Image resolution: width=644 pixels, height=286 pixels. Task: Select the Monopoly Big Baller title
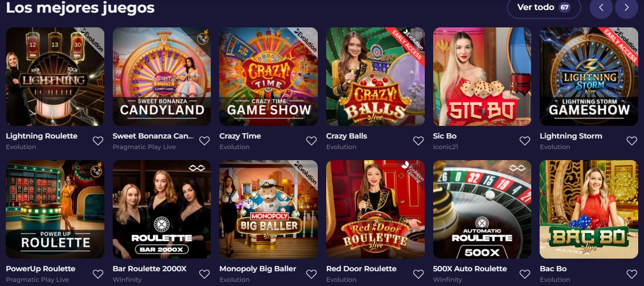point(258,269)
